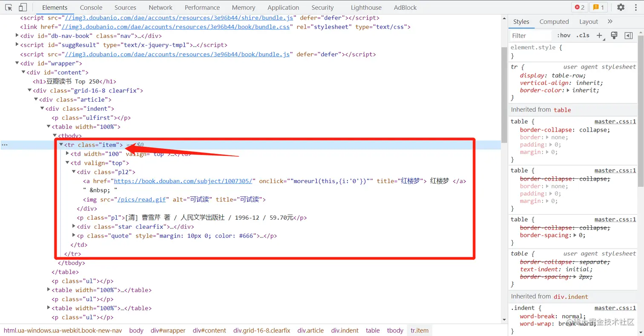Open master.css:1 stylesheet source

tap(615, 121)
